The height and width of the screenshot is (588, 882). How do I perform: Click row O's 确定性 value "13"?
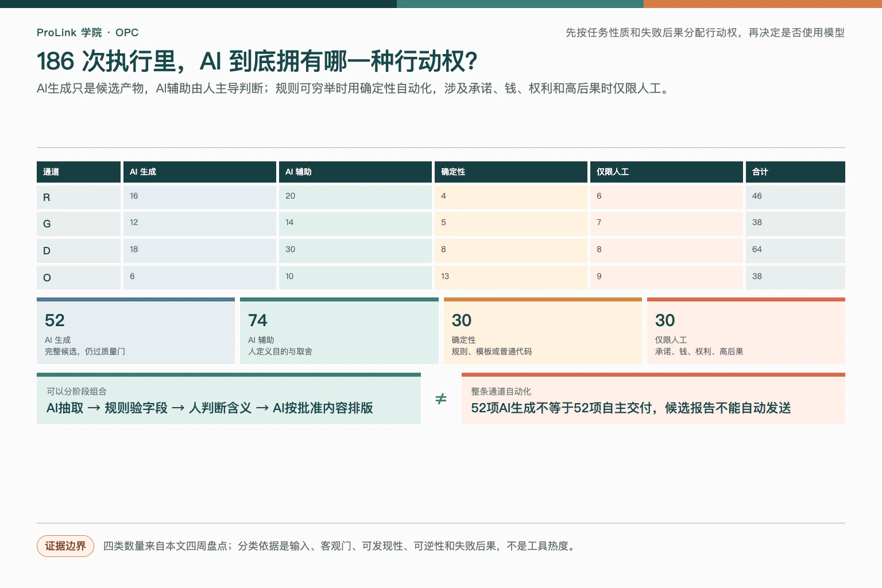[445, 276]
